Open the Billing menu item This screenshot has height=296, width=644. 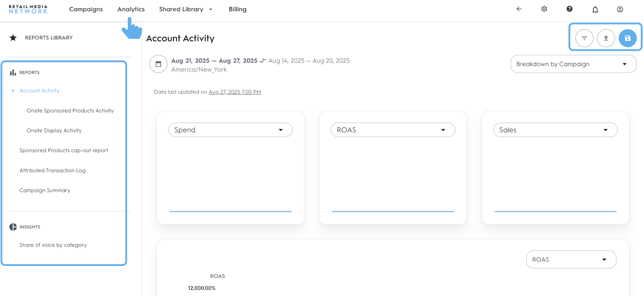pos(237,9)
